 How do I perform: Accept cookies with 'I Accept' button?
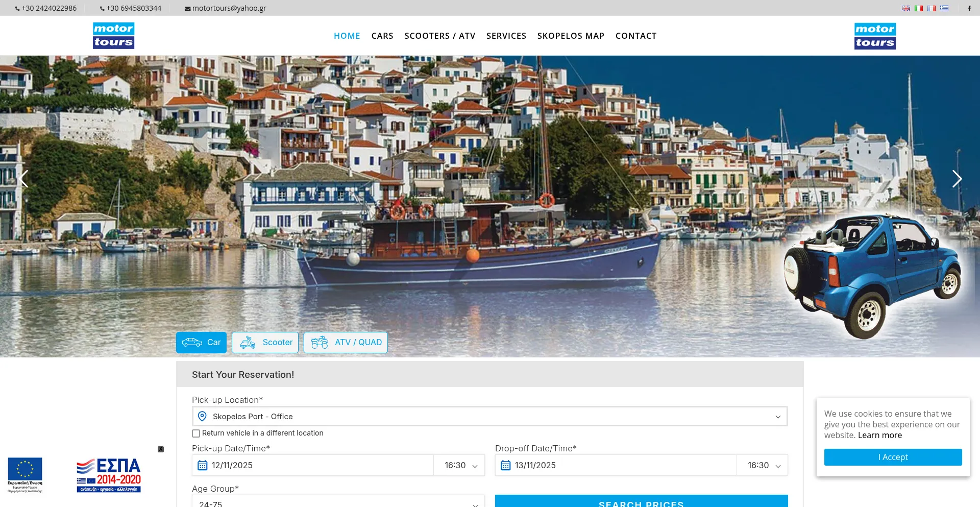893,457
